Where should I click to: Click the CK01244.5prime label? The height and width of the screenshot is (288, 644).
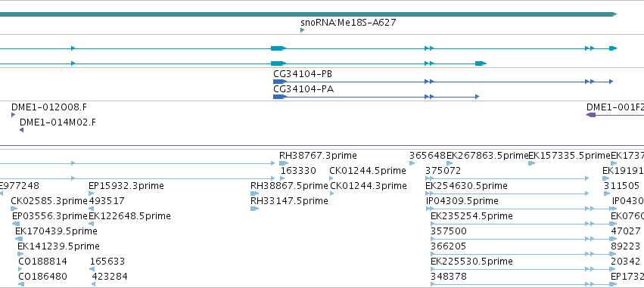(x=368, y=171)
